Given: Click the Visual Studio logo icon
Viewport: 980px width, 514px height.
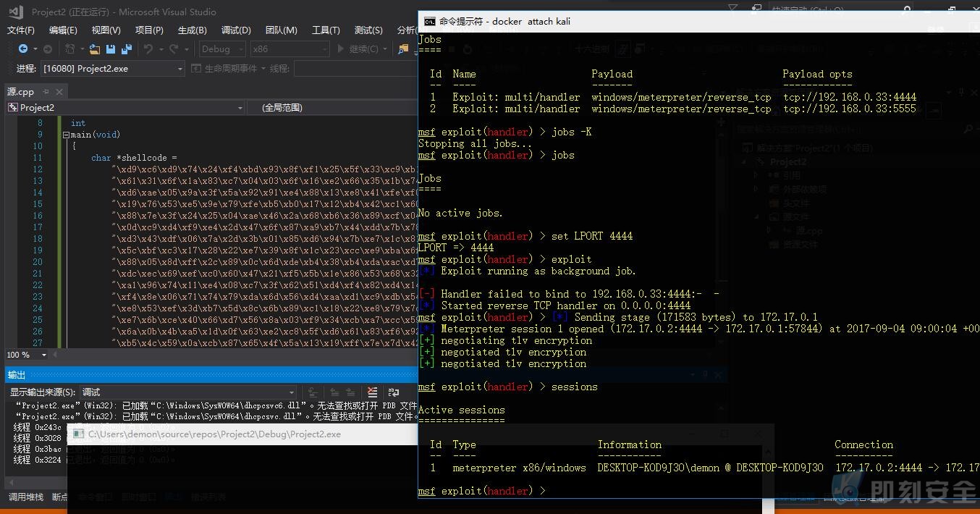Looking at the screenshot, I should [16, 12].
